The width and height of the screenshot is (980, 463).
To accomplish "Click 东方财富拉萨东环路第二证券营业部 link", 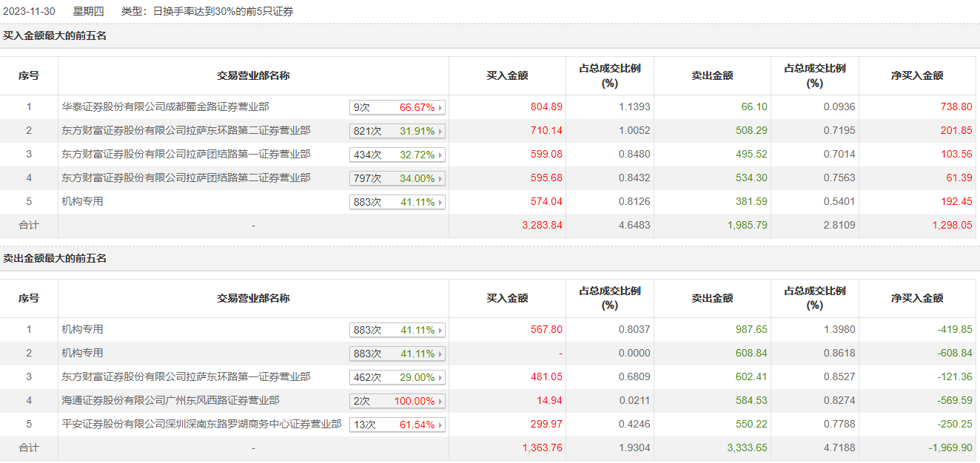I will tap(186, 131).
